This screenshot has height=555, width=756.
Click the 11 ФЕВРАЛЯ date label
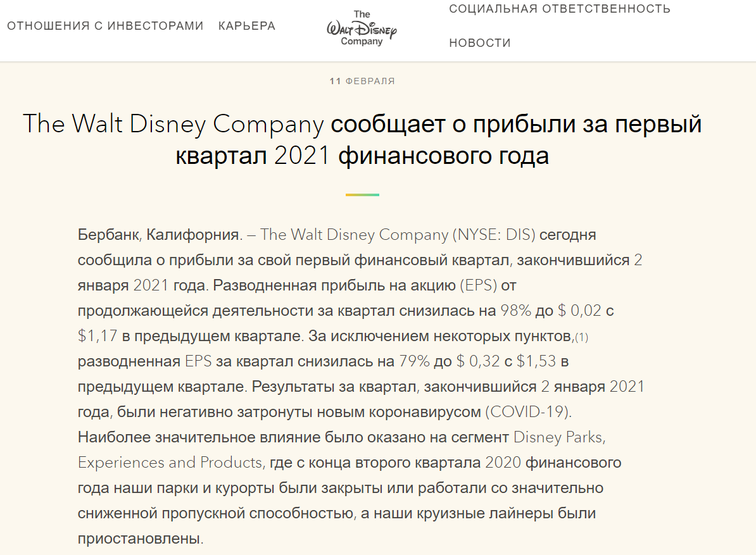pos(362,81)
